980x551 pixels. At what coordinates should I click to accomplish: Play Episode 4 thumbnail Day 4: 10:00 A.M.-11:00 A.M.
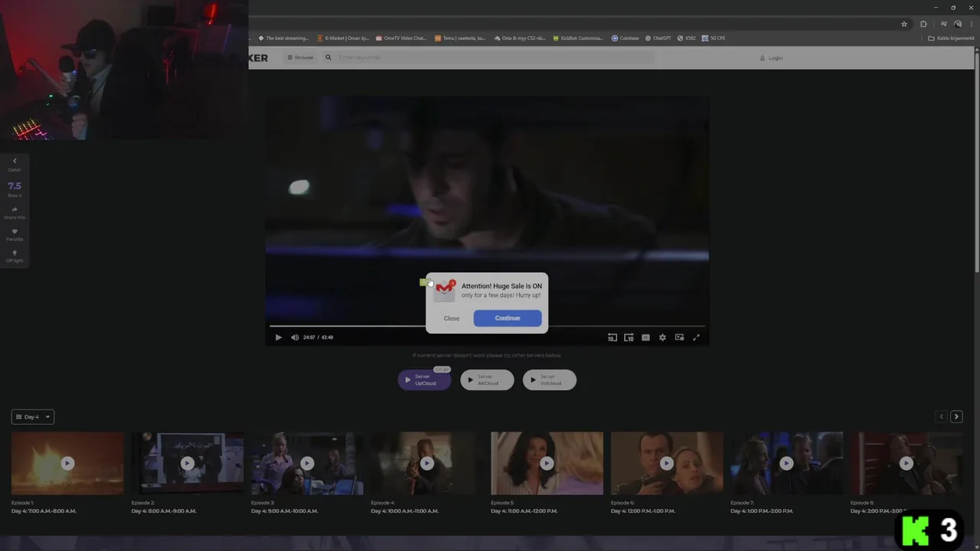click(x=427, y=463)
